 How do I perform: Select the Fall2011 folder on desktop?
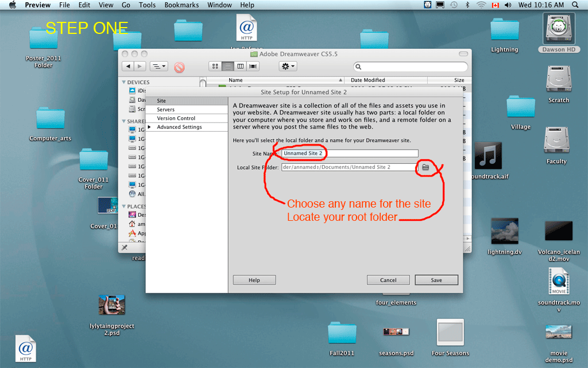click(342, 333)
